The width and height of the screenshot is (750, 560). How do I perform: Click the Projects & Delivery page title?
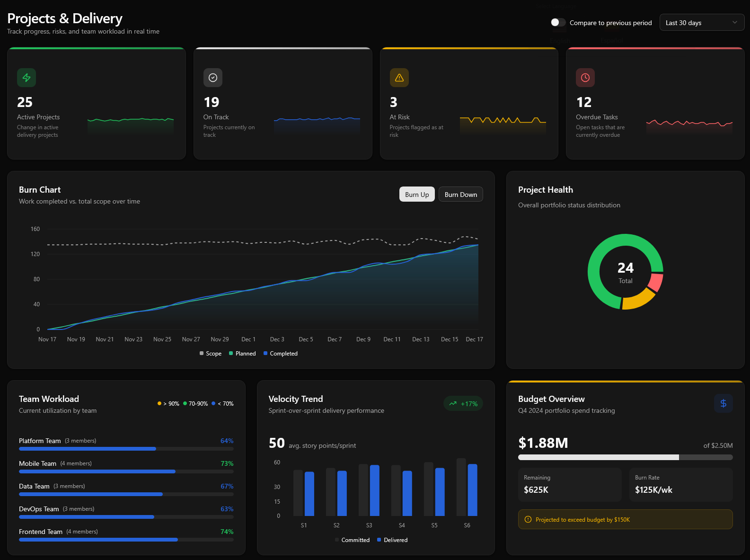(65, 18)
